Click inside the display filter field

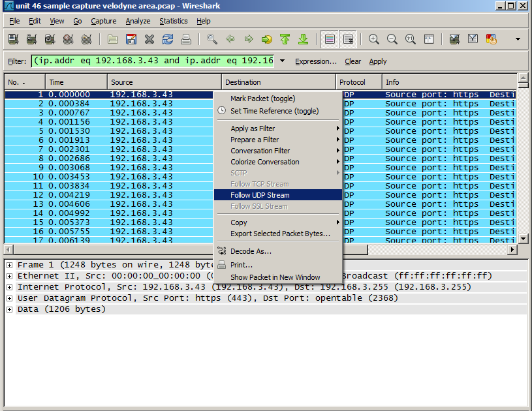[153, 61]
